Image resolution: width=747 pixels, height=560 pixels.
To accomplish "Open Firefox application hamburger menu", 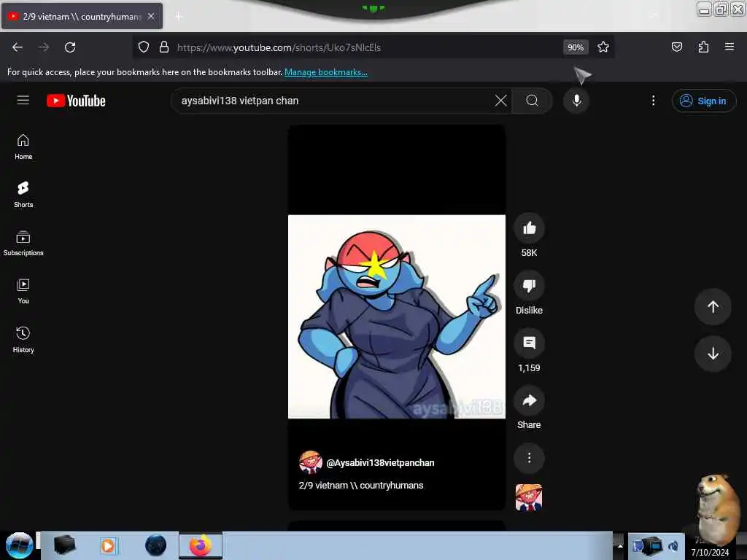I will [x=729, y=47].
